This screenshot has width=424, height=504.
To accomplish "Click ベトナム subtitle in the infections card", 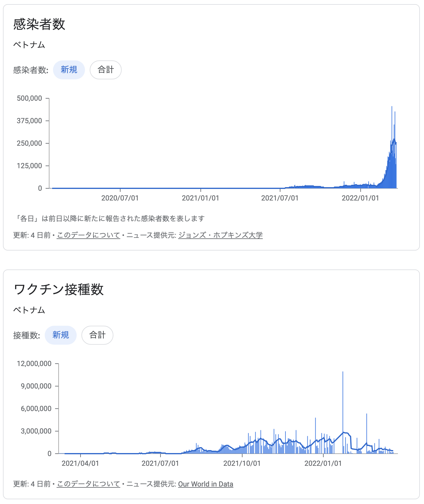I will pos(29,45).
